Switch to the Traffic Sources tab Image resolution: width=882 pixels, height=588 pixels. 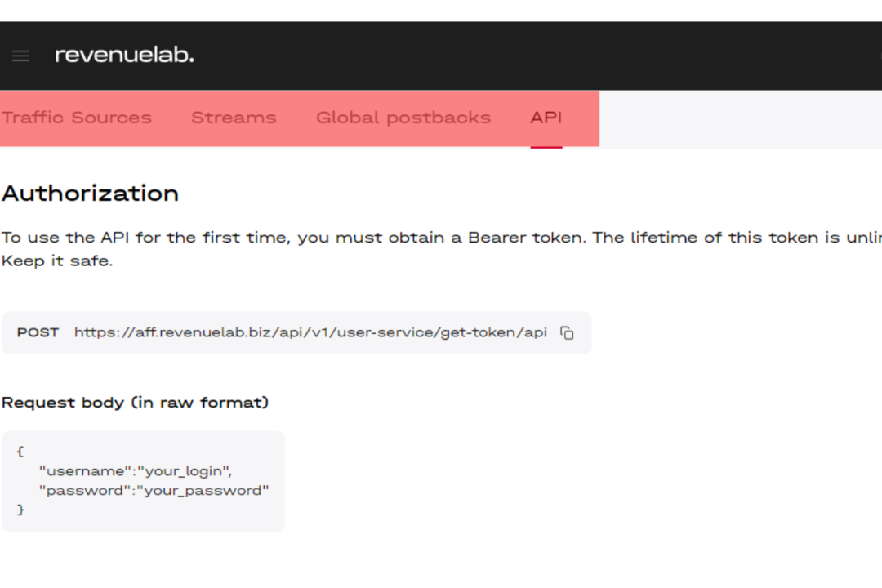click(x=77, y=118)
